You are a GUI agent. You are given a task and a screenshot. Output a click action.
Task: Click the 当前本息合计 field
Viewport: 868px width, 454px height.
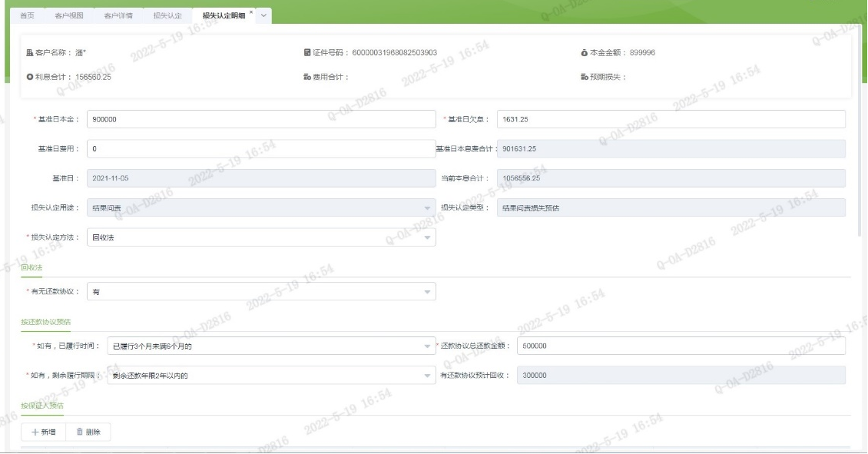[671, 178]
